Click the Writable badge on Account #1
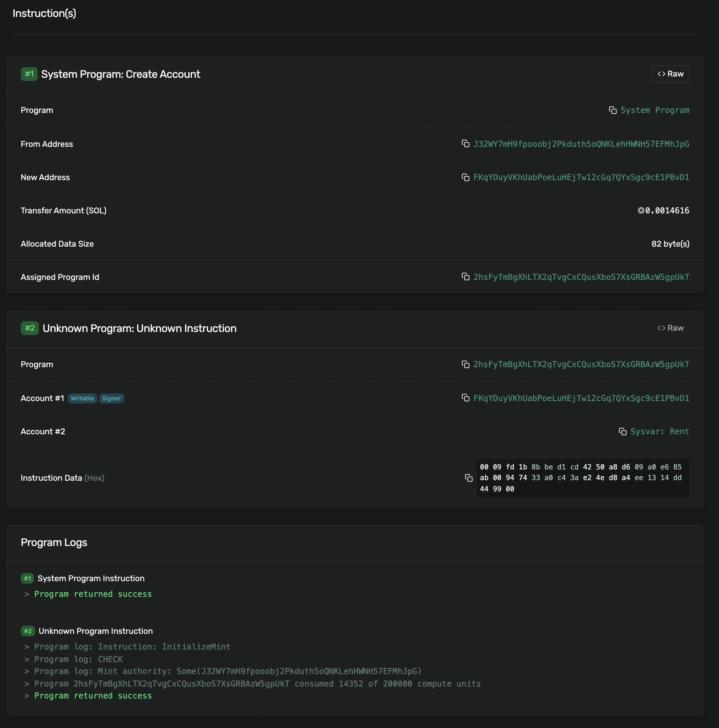This screenshot has height=728, width=719. (82, 398)
